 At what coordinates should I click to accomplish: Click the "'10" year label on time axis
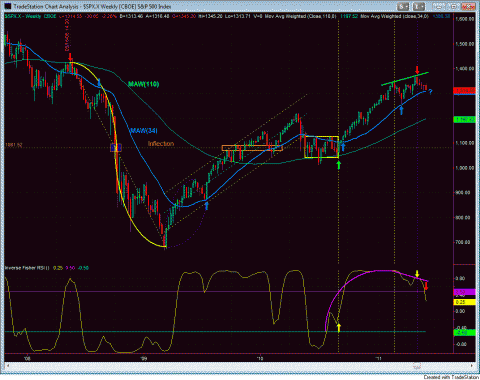(x=260, y=359)
